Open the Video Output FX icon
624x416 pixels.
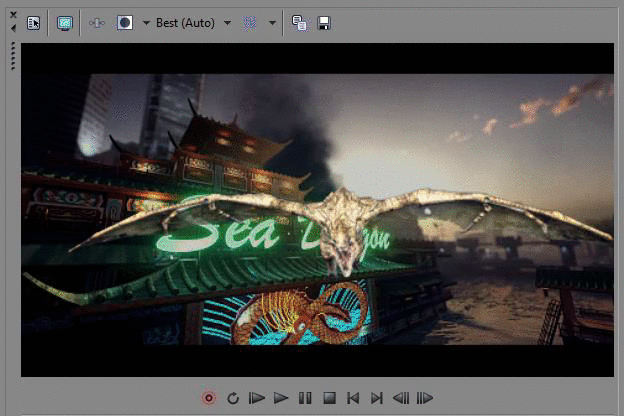pyautogui.click(x=96, y=23)
